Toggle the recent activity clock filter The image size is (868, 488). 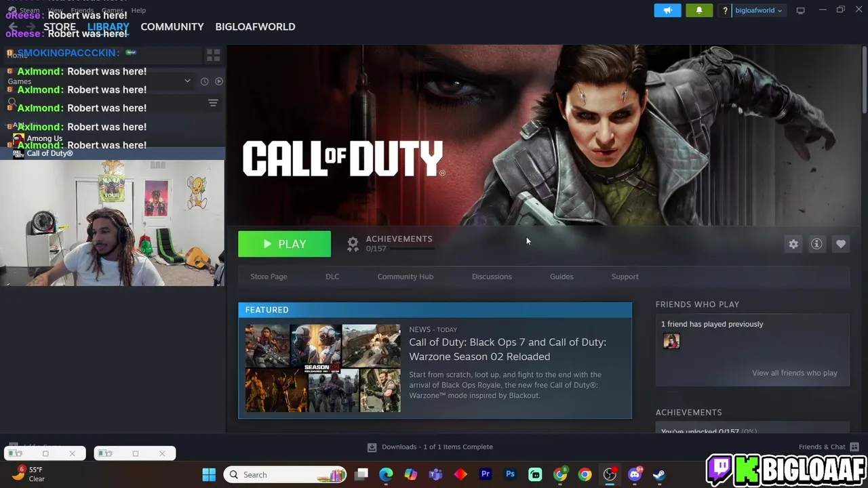click(204, 81)
